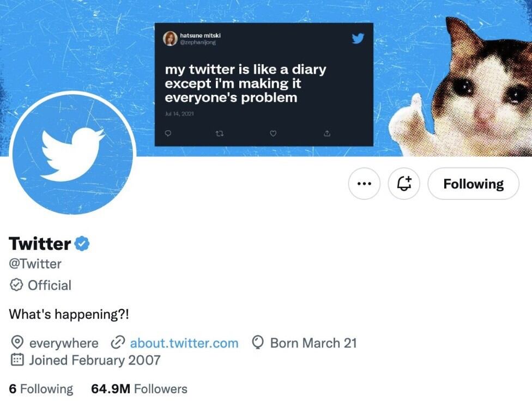The height and width of the screenshot is (402, 532).
Task: Click the birthday balloon icon
Action: tap(258, 343)
